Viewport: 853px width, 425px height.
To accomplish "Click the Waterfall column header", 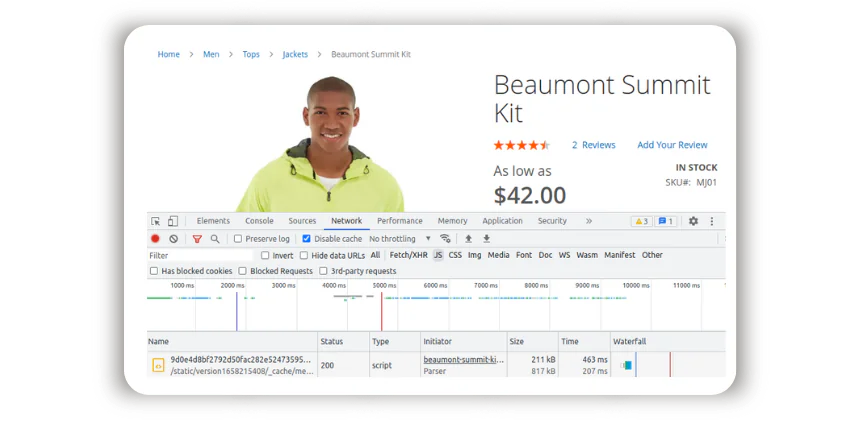I will [x=667, y=341].
